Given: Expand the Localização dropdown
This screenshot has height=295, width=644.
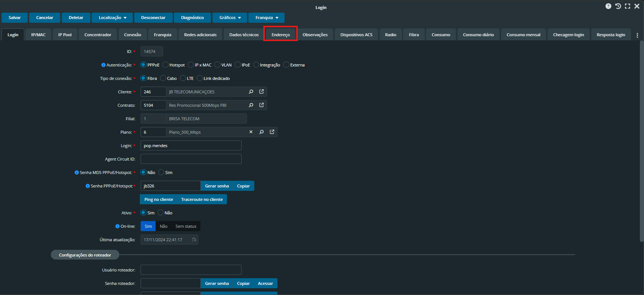Looking at the screenshot, I should pos(113,18).
